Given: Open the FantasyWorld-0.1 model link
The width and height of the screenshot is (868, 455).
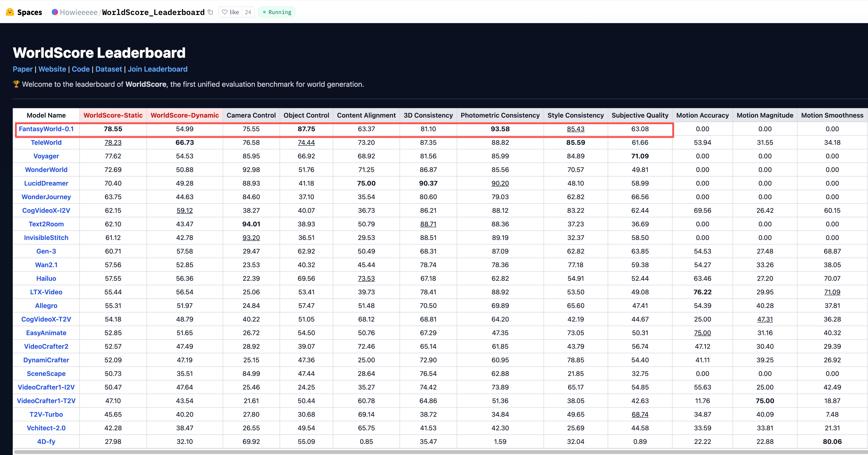Looking at the screenshot, I should (x=46, y=129).
